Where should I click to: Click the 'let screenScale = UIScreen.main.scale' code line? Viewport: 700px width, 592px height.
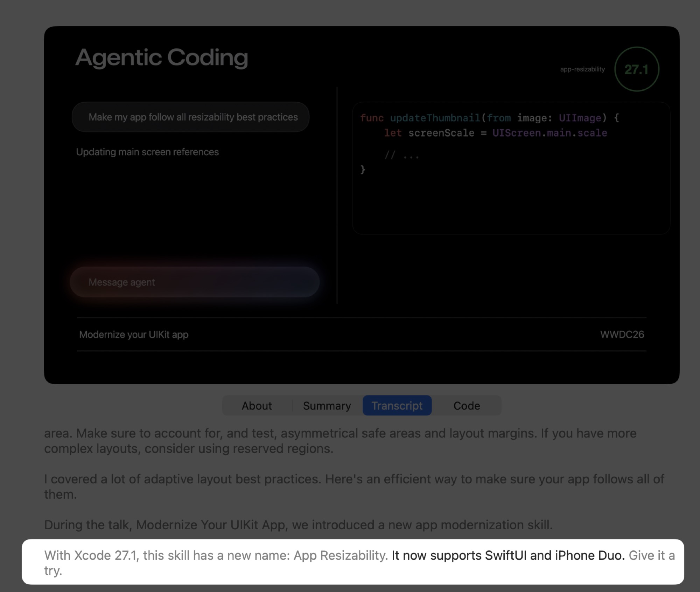point(496,133)
